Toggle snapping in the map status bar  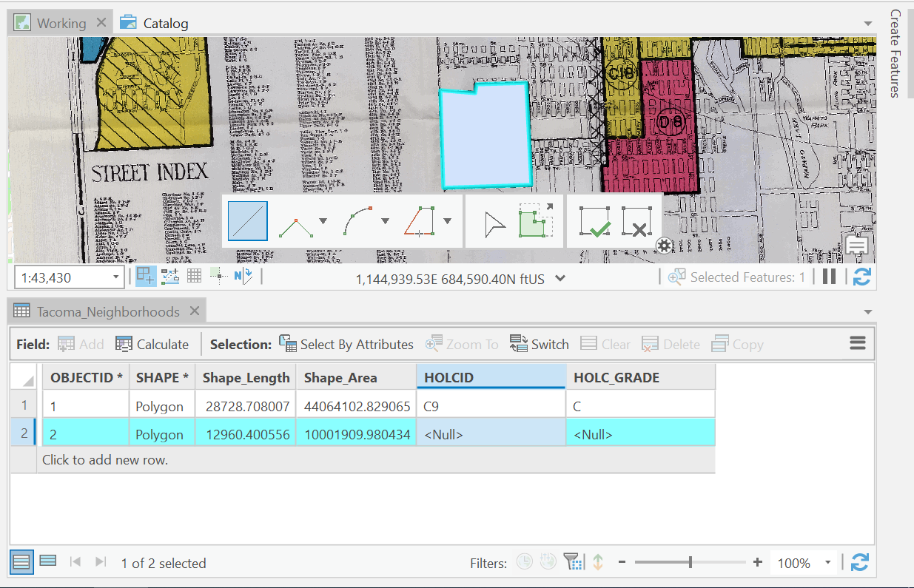tap(146, 277)
